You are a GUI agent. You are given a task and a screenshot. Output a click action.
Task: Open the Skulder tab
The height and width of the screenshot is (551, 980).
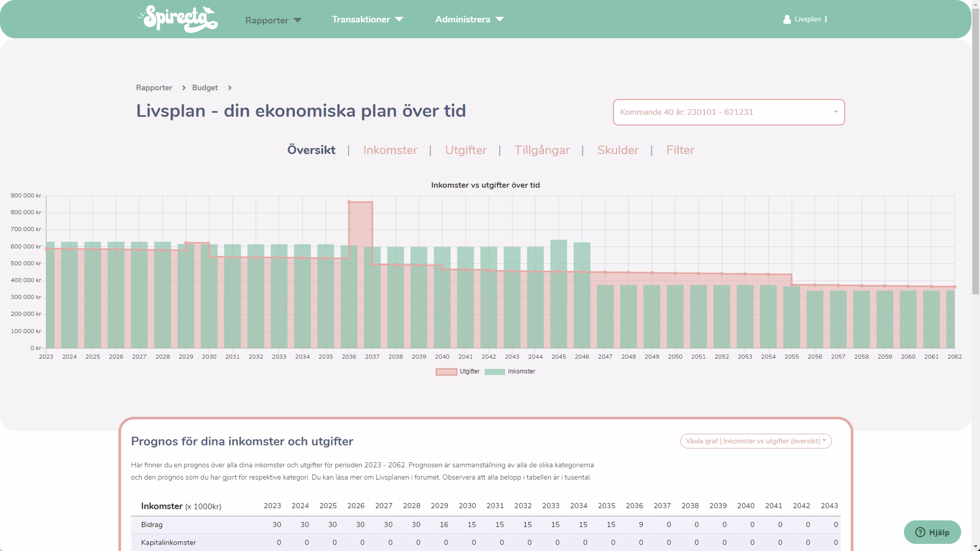pos(618,150)
